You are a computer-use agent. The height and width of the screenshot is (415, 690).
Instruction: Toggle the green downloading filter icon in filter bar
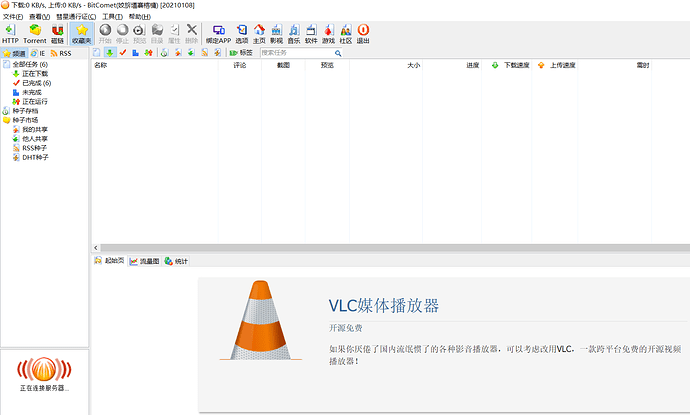pos(110,52)
